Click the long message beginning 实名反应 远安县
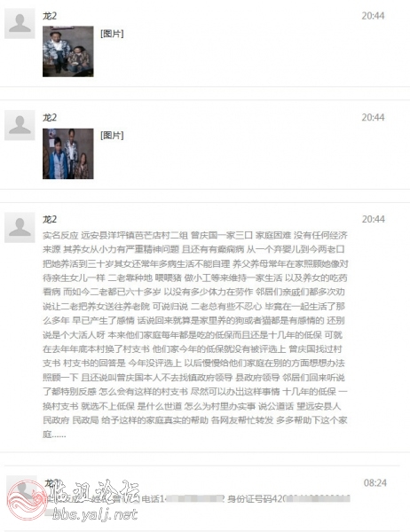 click(195, 335)
